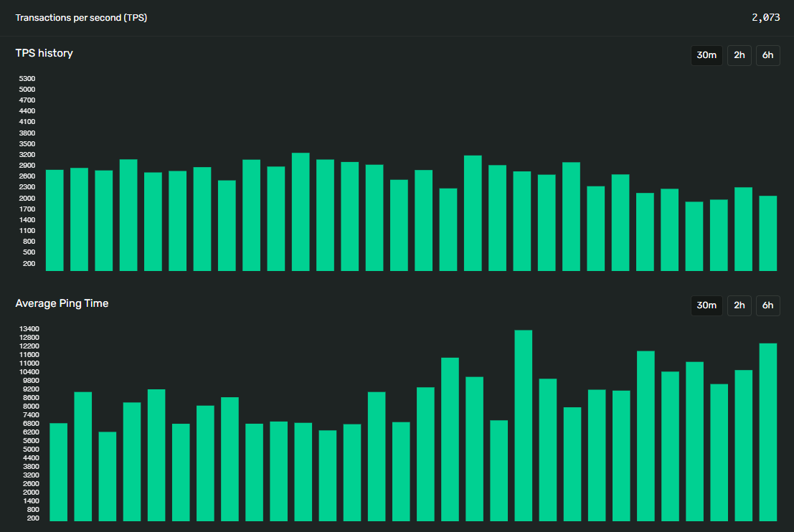
Task: Click the current TPS value 2,073
Action: click(765, 18)
